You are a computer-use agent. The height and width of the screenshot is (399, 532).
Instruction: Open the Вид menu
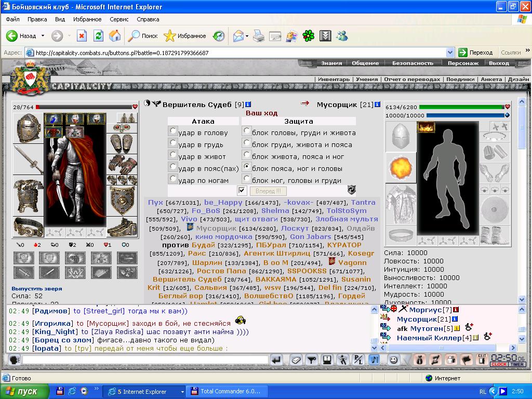(60, 19)
